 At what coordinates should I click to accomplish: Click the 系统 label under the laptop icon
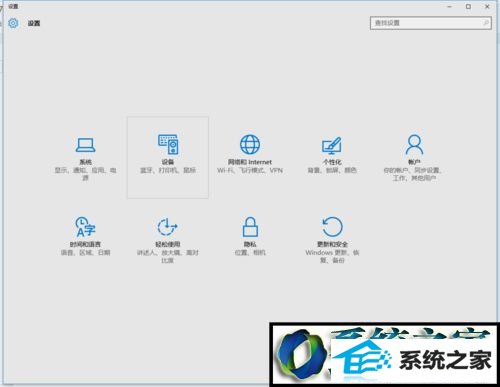85,162
